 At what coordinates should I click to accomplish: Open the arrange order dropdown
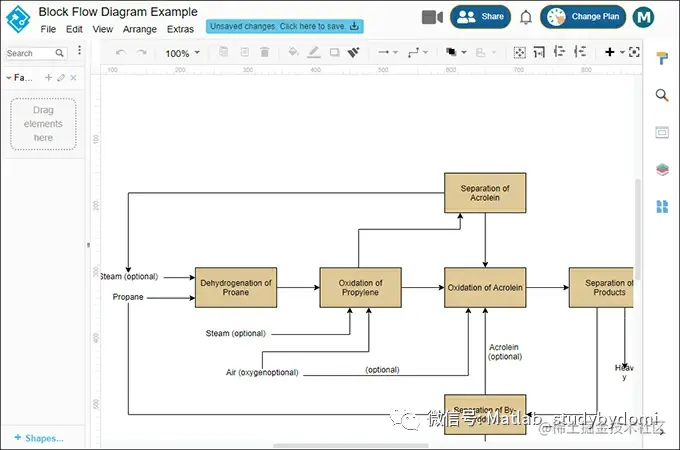tap(456, 52)
